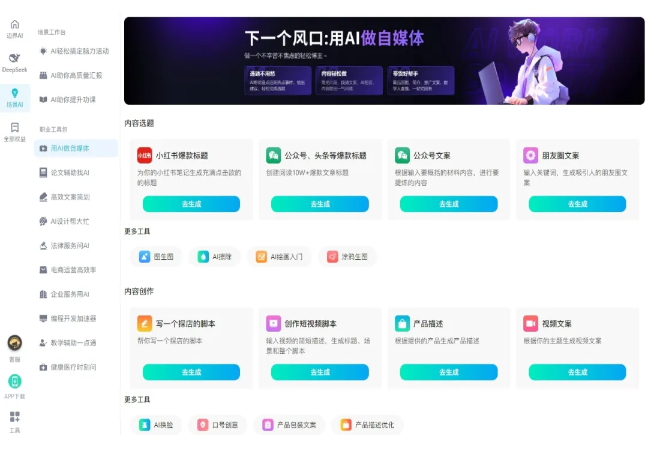
Task: Click the 小红书 red logo icon
Action: click(145, 155)
